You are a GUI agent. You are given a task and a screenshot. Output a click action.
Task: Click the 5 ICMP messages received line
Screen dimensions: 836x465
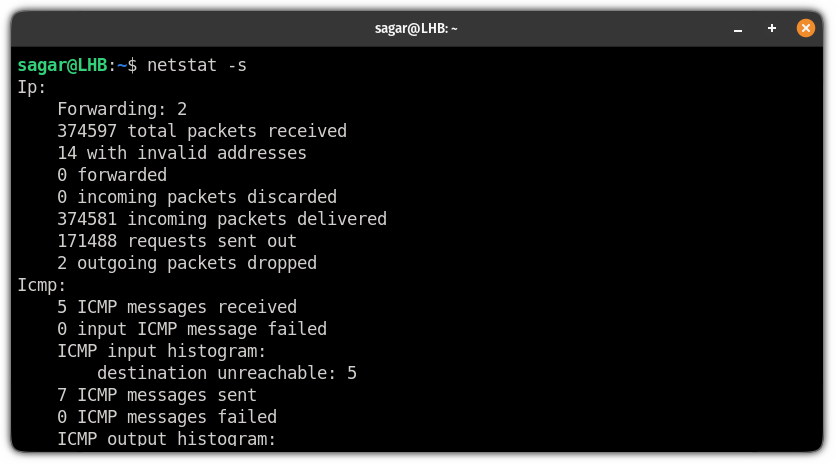coord(177,307)
